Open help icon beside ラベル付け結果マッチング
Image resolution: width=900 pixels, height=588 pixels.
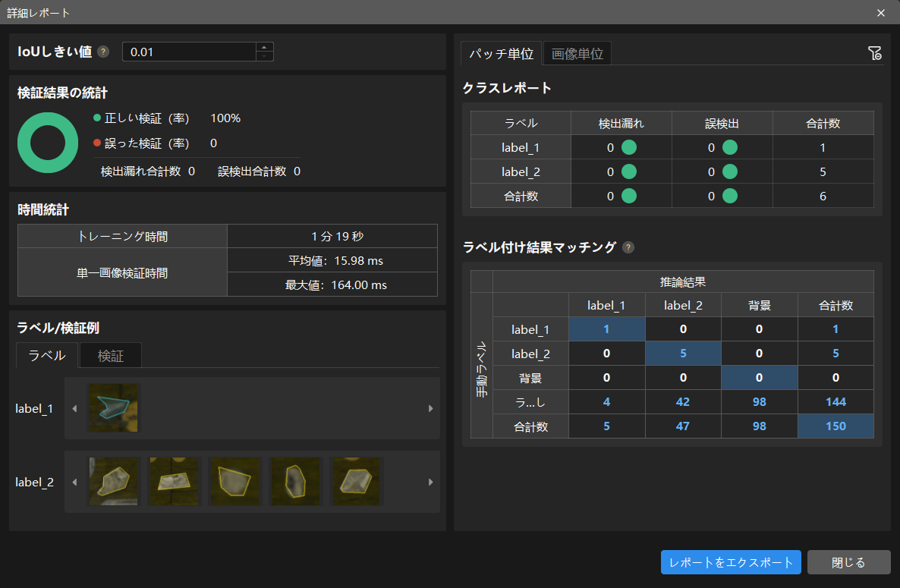tap(628, 247)
